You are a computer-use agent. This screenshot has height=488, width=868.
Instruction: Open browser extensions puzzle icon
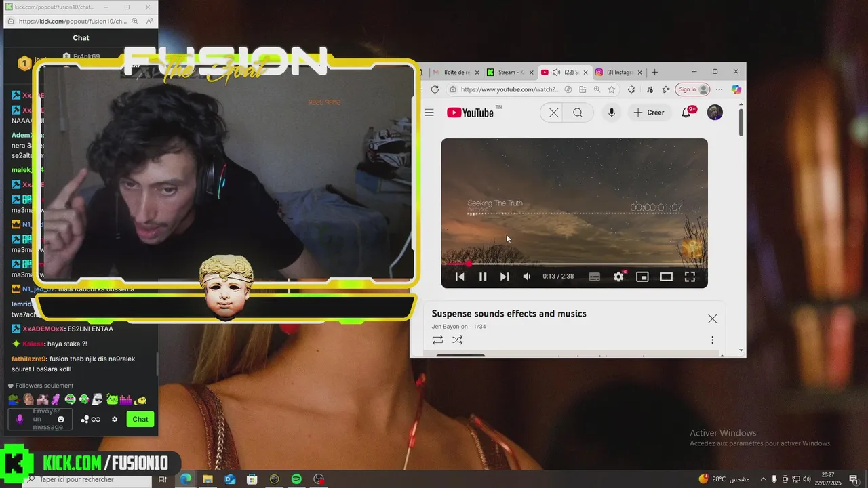pos(631,89)
